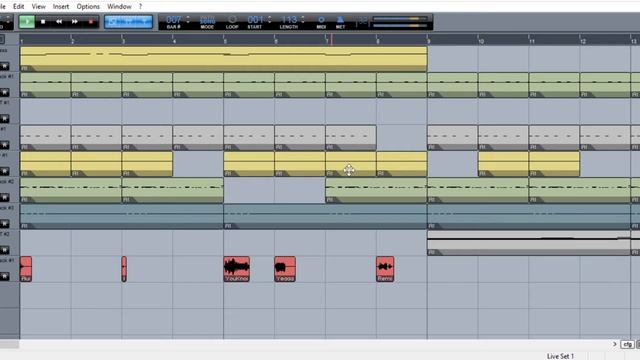Open the ? help menu
The width and height of the screenshot is (640, 360).
(x=140, y=7)
